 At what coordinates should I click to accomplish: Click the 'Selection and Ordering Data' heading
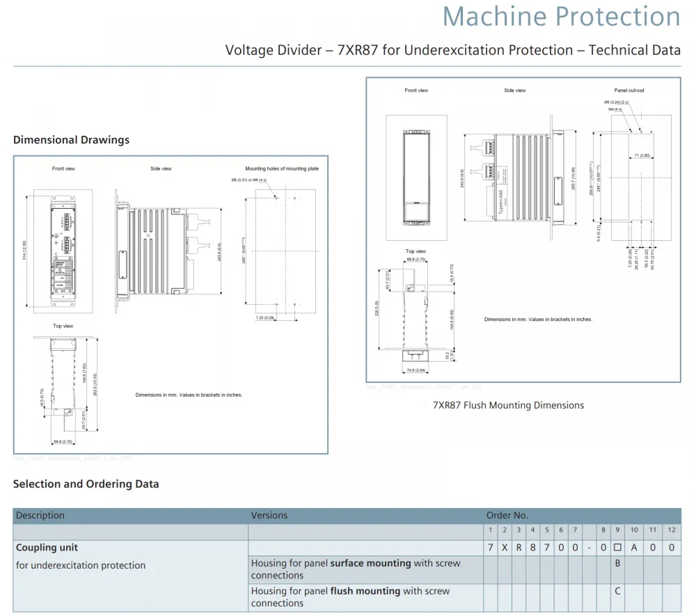[86, 484]
